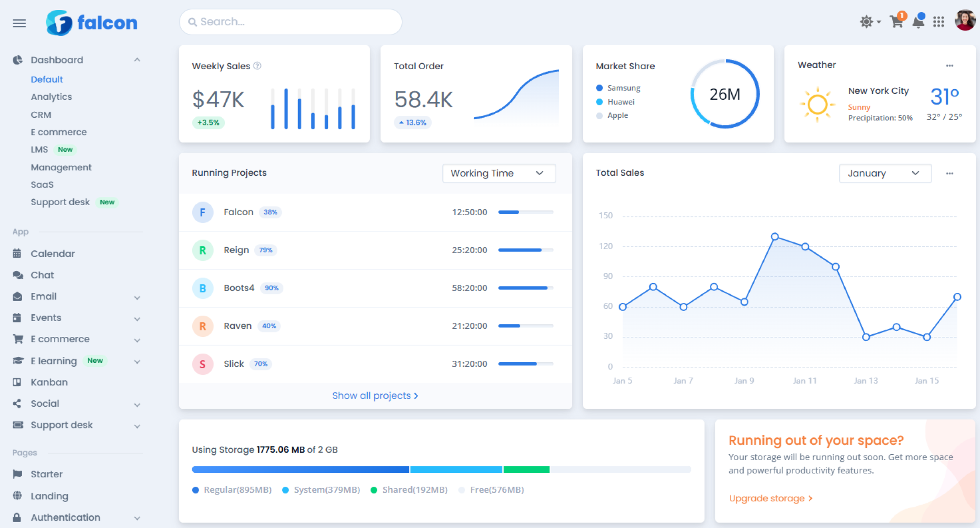Open the Working Time dropdown
This screenshot has width=980, height=528.
point(499,173)
